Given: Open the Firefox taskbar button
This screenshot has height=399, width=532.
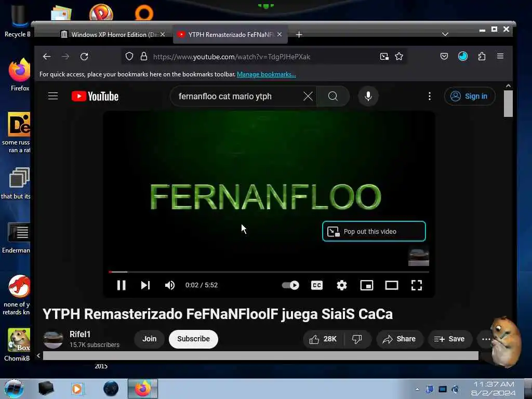Looking at the screenshot, I should pyautogui.click(x=143, y=389).
